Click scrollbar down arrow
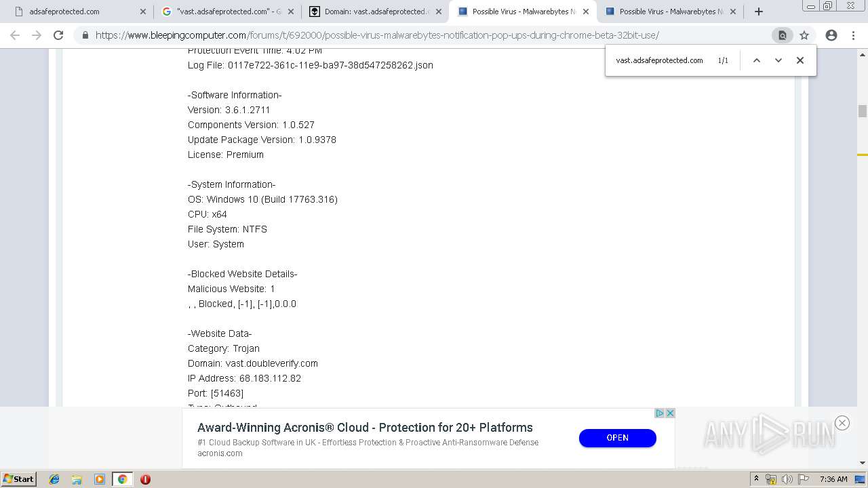The image size is (868, 488). click(863, 463)
